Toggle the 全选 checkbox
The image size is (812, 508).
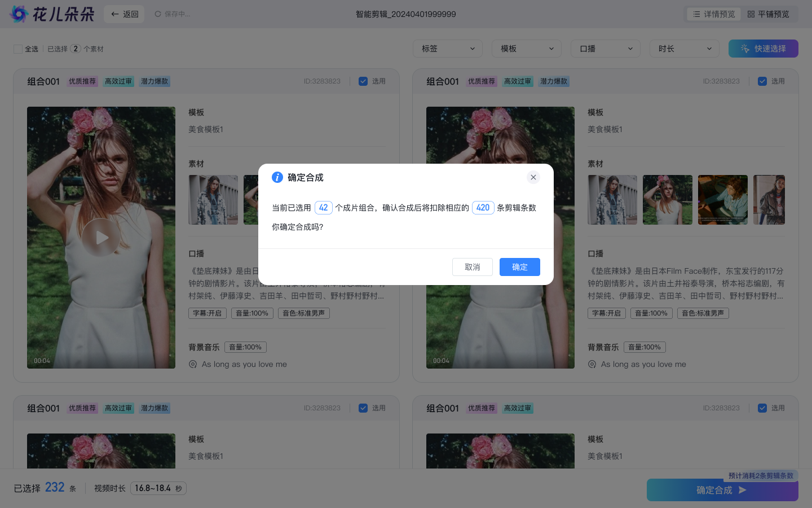(x=18, y=49)
